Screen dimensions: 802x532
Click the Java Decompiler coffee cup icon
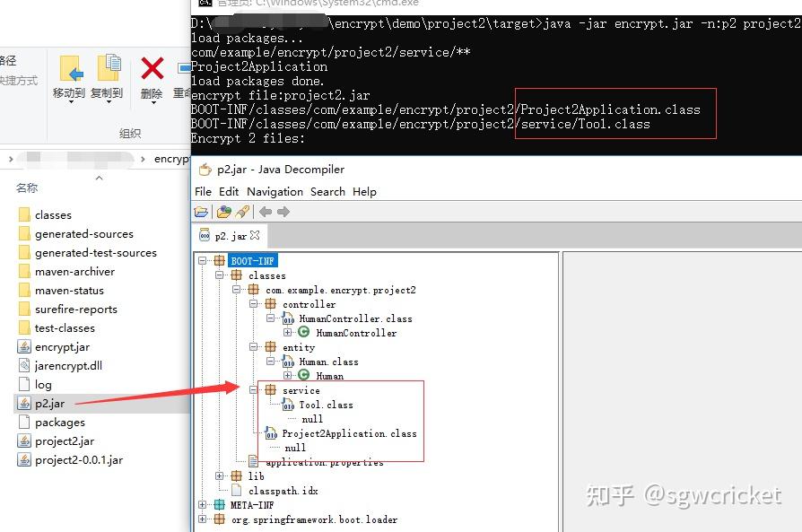coord(203,170)
